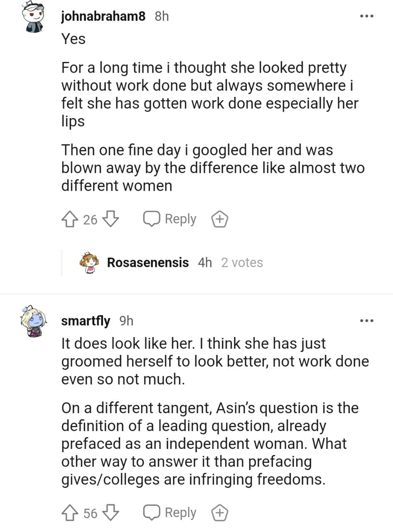Upvote johnabraham8's comment
Screen dimensions: 393x532
(x=69, y=219)
